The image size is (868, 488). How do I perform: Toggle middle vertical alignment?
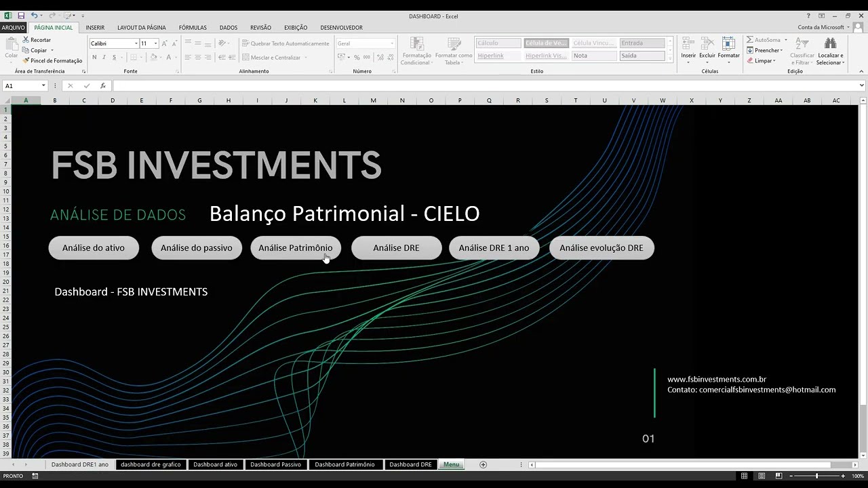[198, 43]
